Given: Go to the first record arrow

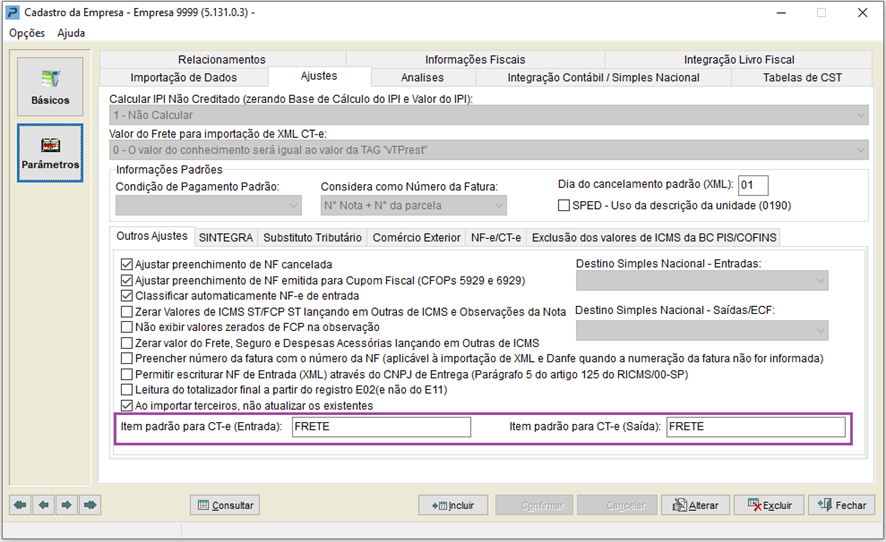Looking at the screenshot, I should (20, 505).
